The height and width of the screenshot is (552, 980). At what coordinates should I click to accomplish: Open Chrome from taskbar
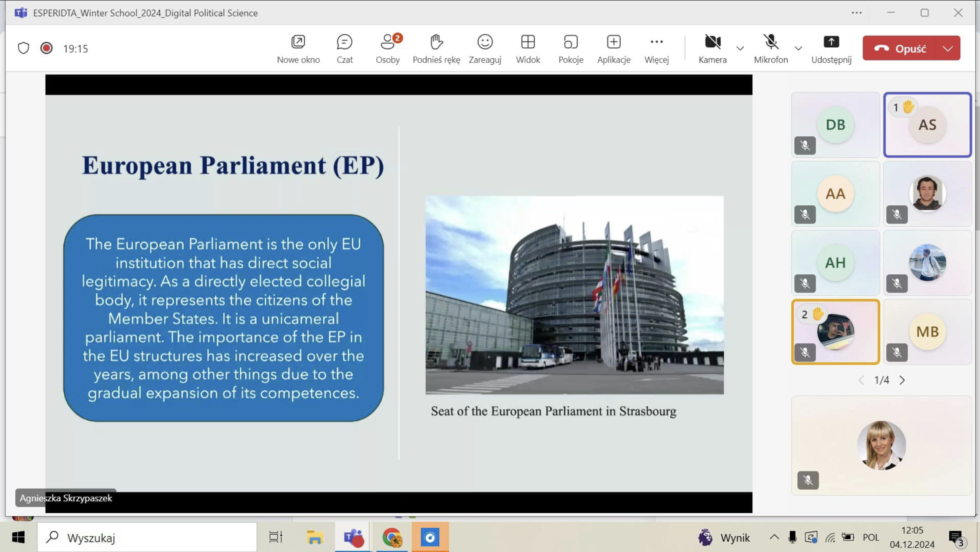coord(392,538)
